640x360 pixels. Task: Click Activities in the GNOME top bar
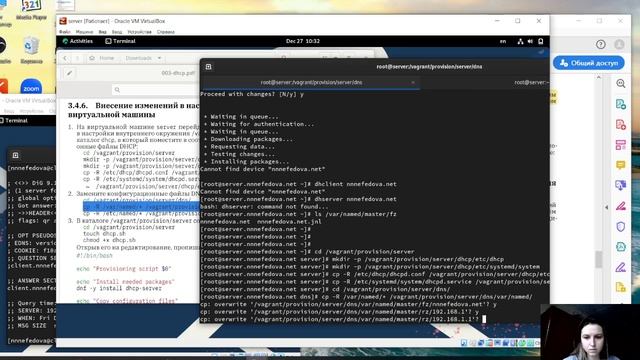click(x=78, y=41)
